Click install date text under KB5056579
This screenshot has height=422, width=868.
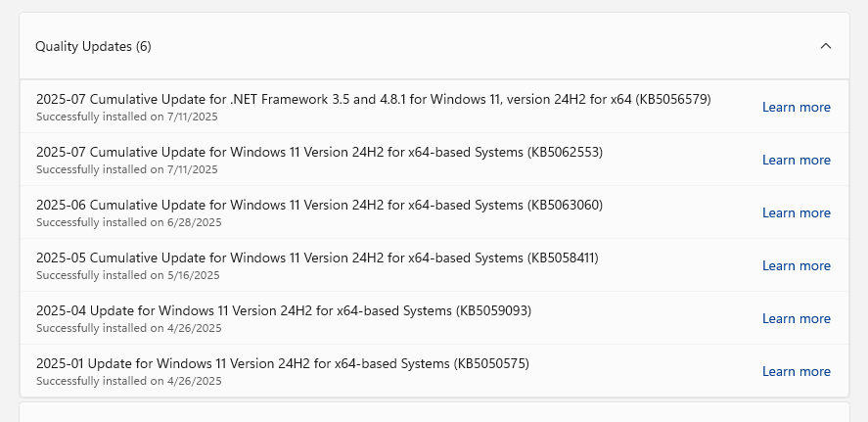pos(127,117)
